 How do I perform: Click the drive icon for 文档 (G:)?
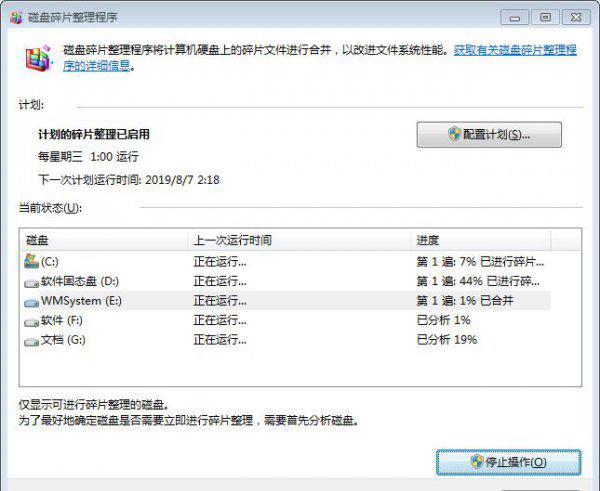[x=31, y=342]
